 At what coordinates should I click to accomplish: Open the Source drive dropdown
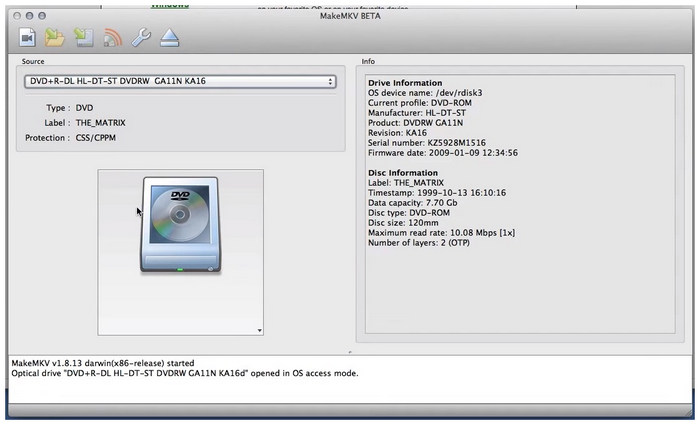click(x=180, y=81)
